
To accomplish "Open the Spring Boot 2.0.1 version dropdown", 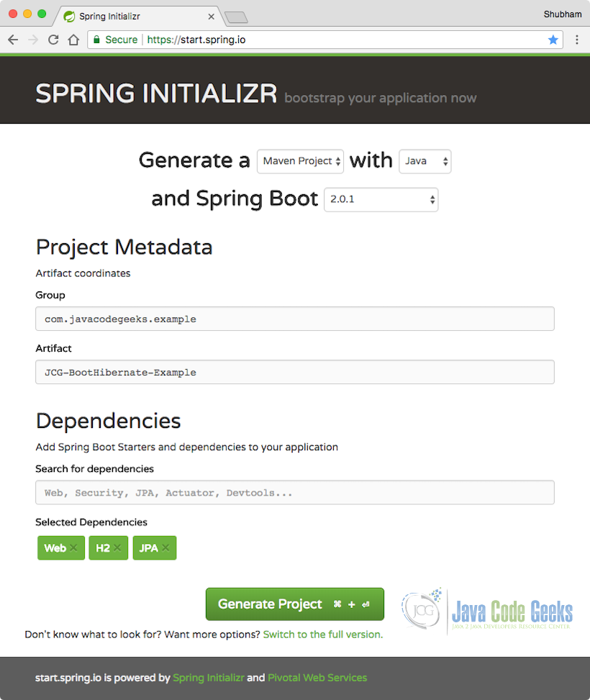I will pyautogui.click(x=381, y=199).
